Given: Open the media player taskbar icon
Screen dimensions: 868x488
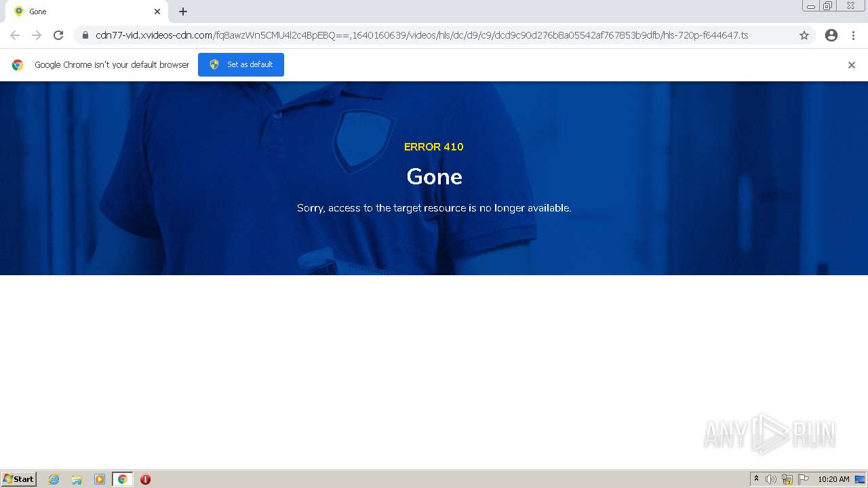Looking at the screenshot, I should coord(100,479).
